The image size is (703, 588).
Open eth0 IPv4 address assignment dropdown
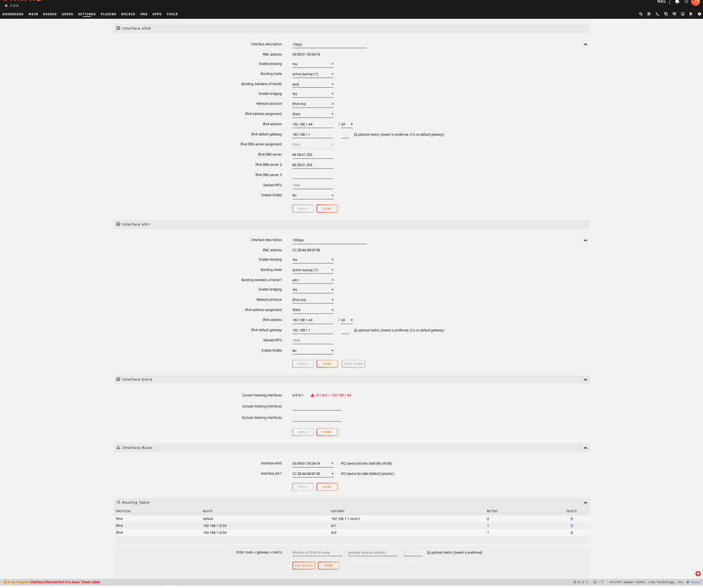click(x=313, y=115)
